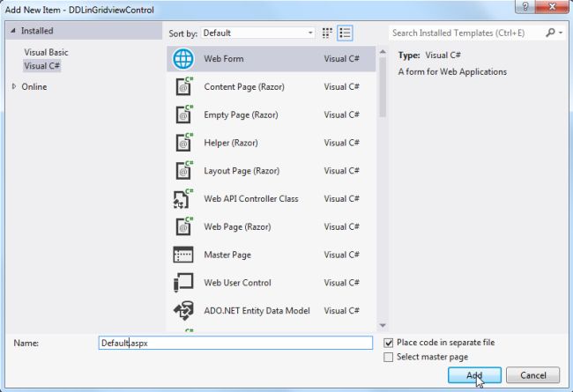Expand the Online templates node

click(14, 86)
